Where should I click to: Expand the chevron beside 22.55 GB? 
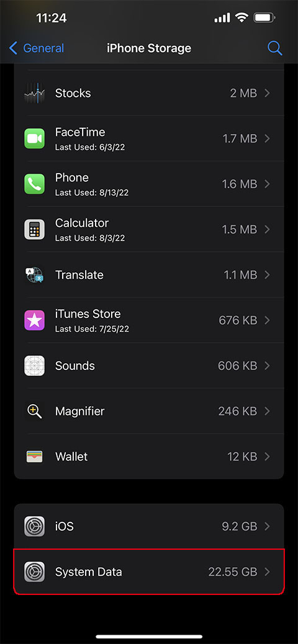coord(267,571)
